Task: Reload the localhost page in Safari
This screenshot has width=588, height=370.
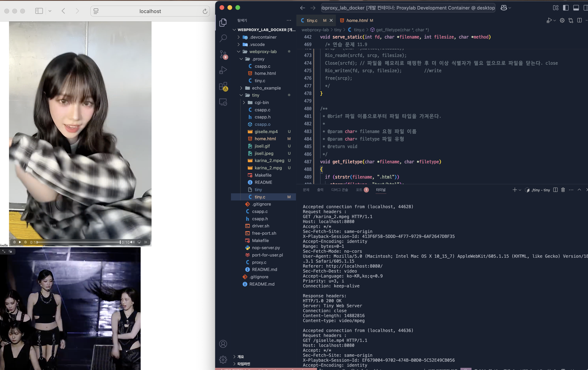Action: click(205, 11)
